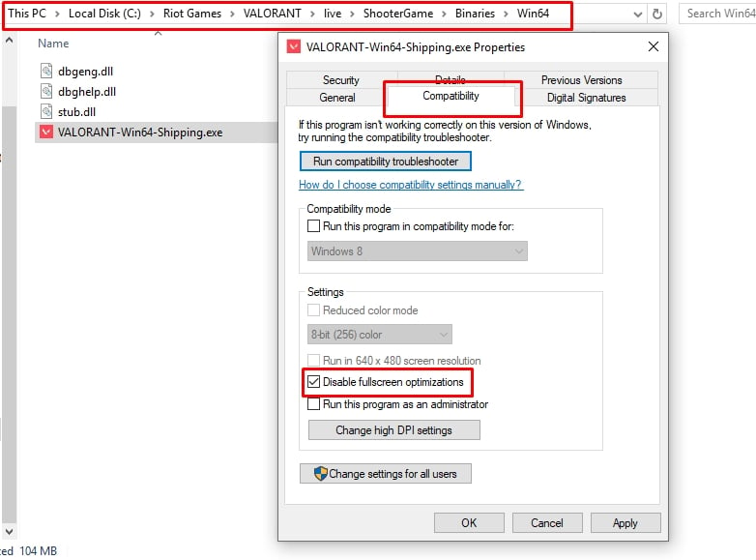Viewport: 756px width, 560px height.
Task: Open the Digital Signatures tab
Action: click(x=586, y=98)
